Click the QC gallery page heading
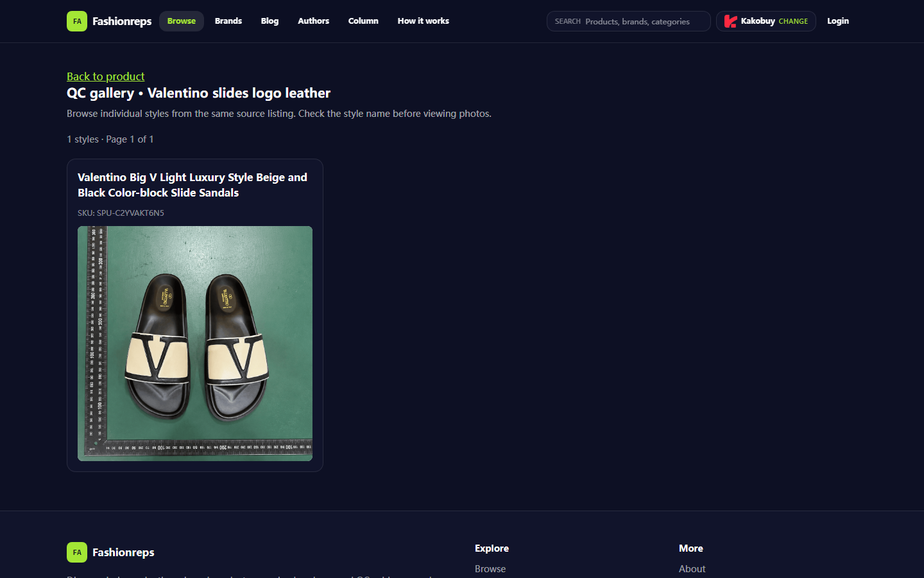Viewport: 924px width, 578px height. point(198,93)
